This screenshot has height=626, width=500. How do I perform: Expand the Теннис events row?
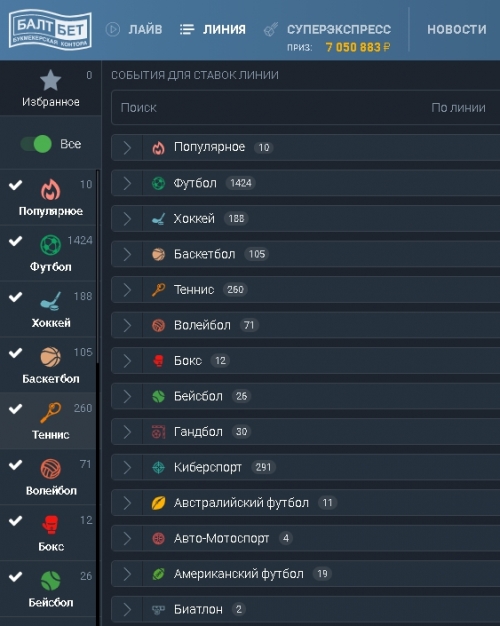(306, 289)
